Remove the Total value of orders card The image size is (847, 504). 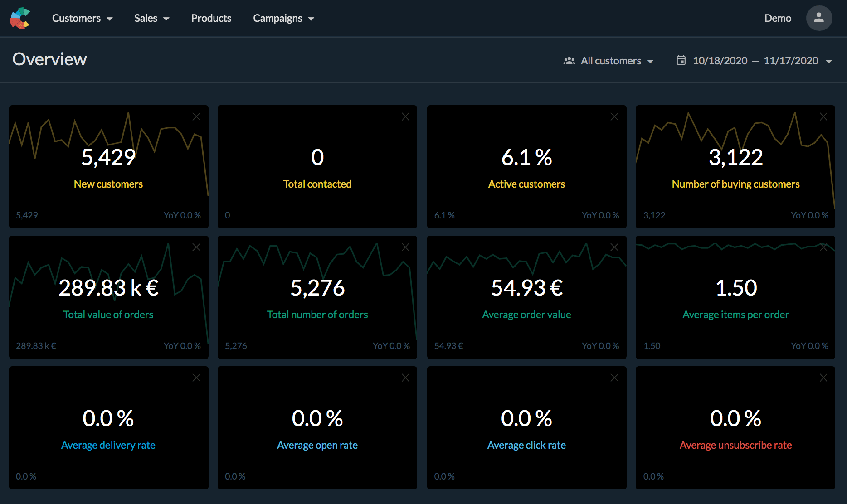196,247
